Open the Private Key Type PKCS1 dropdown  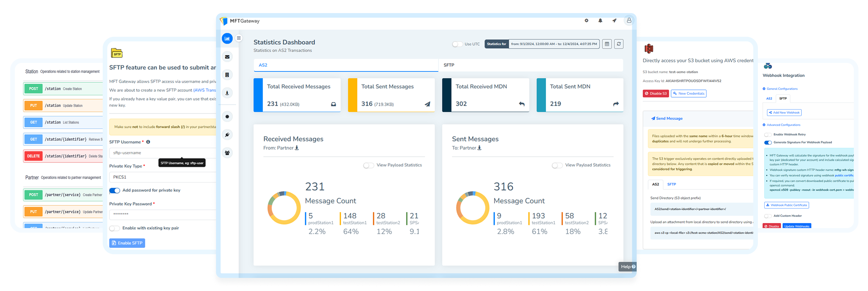click(163, 177)
